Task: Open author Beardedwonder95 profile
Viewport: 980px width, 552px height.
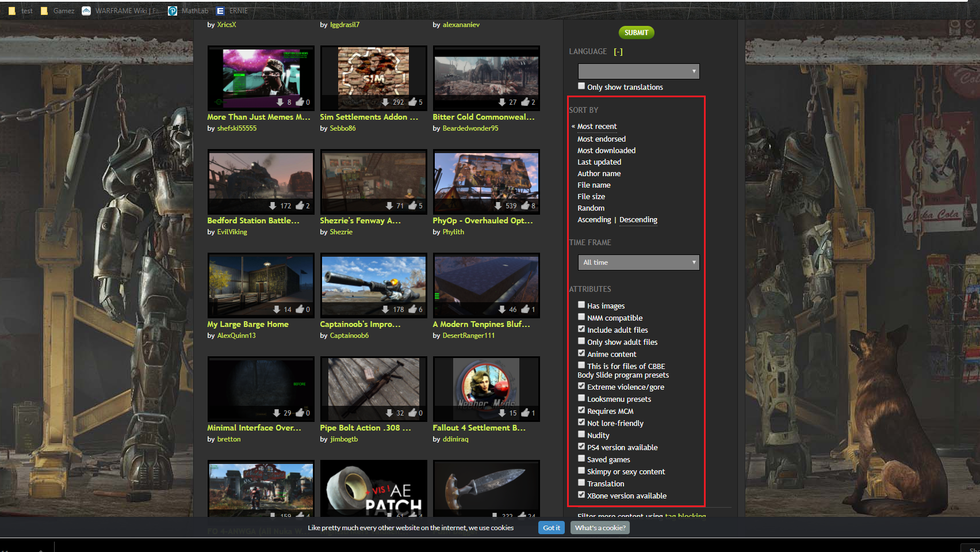Action: pos(470,128)
